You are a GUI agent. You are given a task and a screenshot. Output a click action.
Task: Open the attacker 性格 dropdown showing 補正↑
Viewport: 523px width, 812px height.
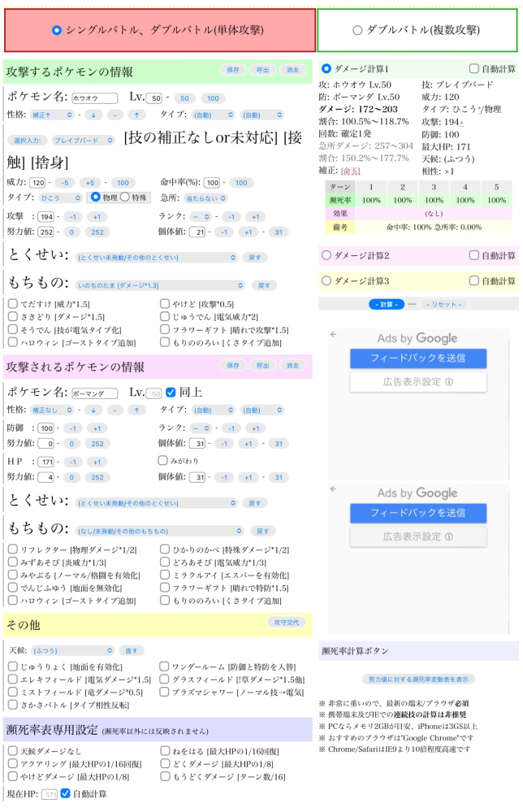pyautogui.click(x=52, y=115)
